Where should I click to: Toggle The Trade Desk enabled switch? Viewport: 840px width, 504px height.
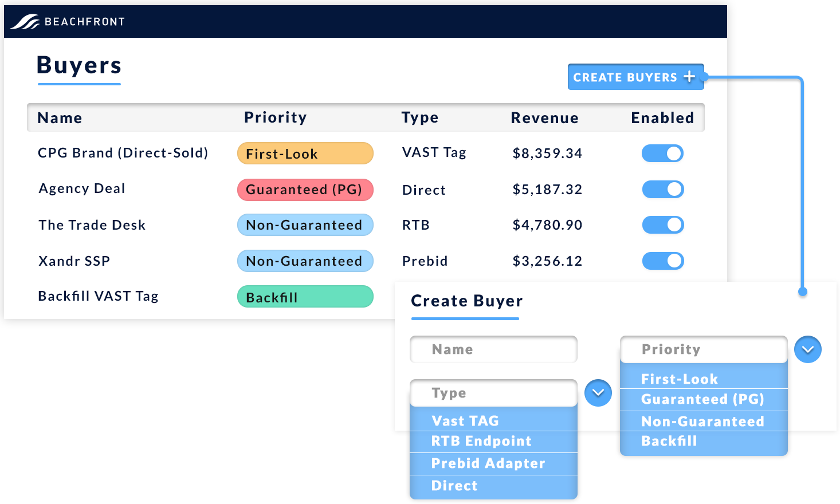point(662,225)
